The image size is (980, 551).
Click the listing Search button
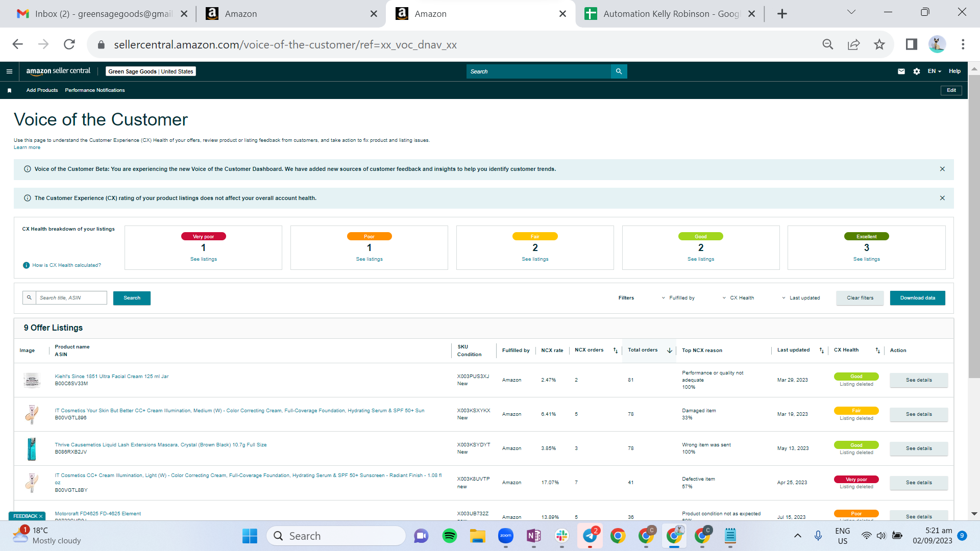[x=132, y=298]
